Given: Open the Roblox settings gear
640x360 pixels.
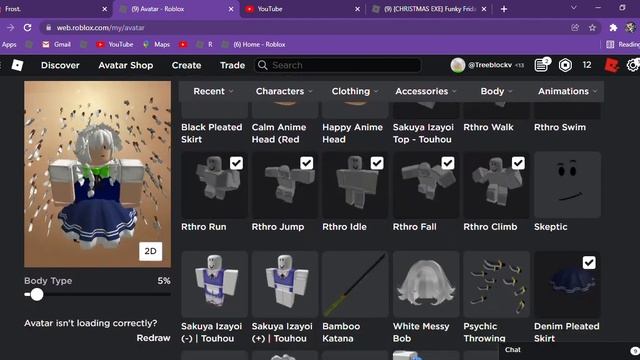Looking at the screenshot, I should 633,65.
